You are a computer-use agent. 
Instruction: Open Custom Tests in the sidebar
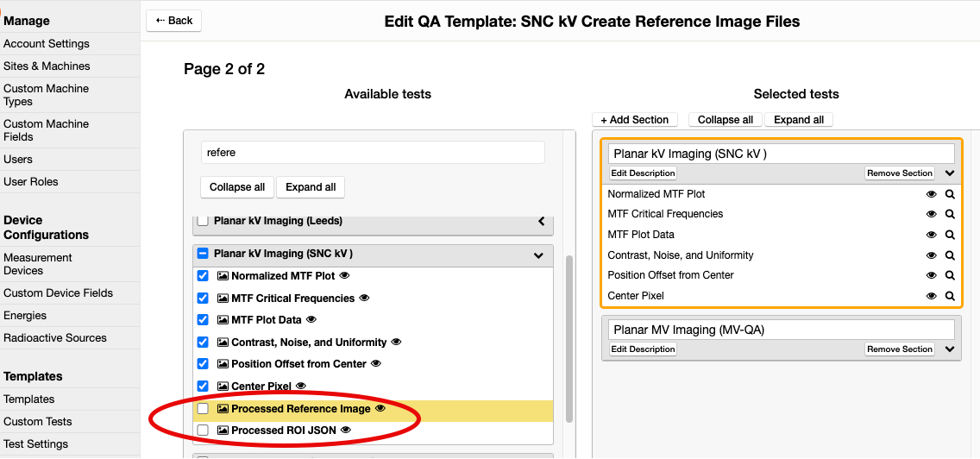(38, 422)
